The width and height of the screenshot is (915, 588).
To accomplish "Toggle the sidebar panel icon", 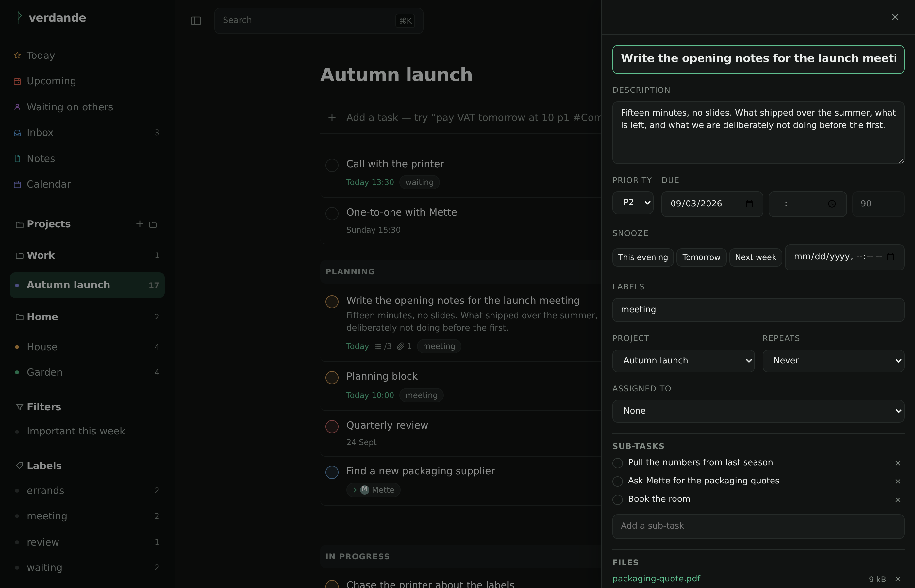I will point(196,21).
